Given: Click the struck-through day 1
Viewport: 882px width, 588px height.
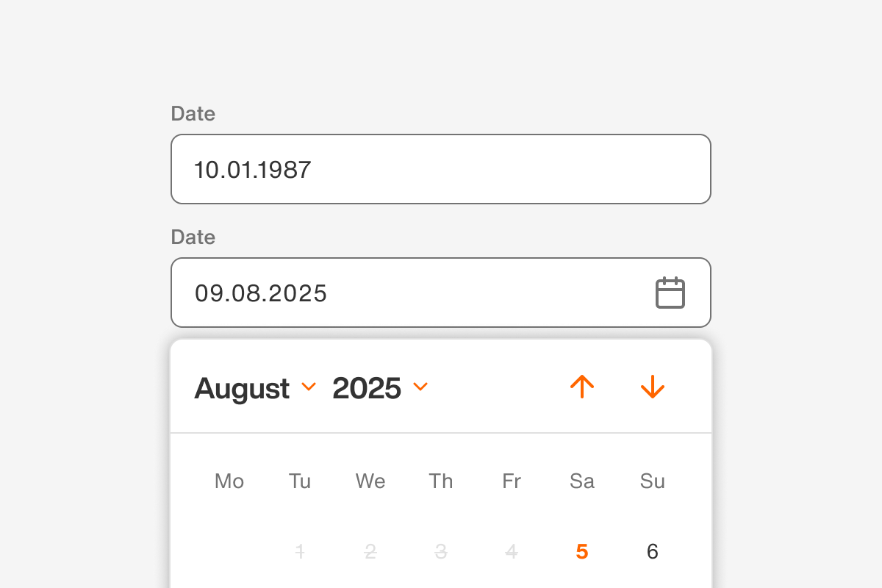Looking at the screenshot, I should pyautogui.click(x=299, y=551).
